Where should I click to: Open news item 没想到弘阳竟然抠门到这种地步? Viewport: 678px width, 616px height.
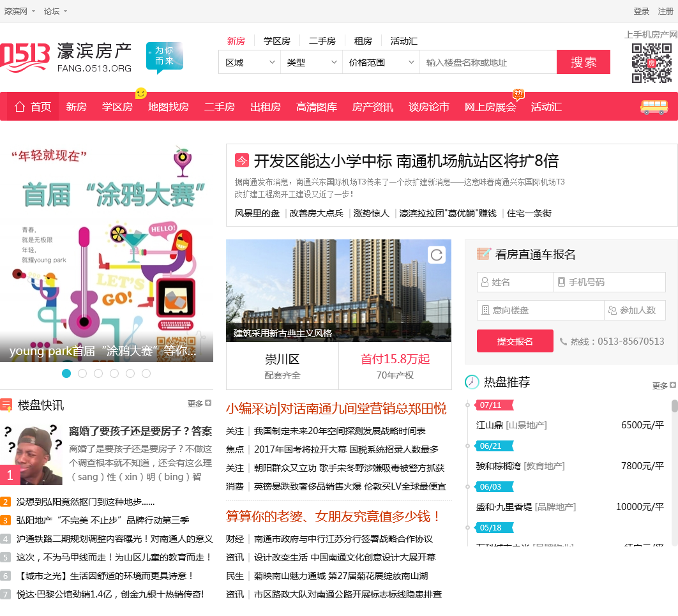[85, 502]
